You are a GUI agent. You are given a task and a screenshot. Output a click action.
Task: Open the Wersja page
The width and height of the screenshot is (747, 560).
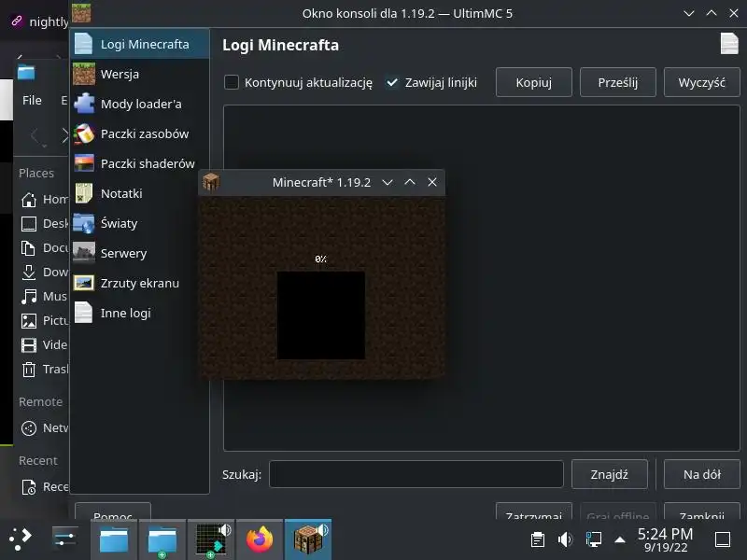(x=139, y=75)
